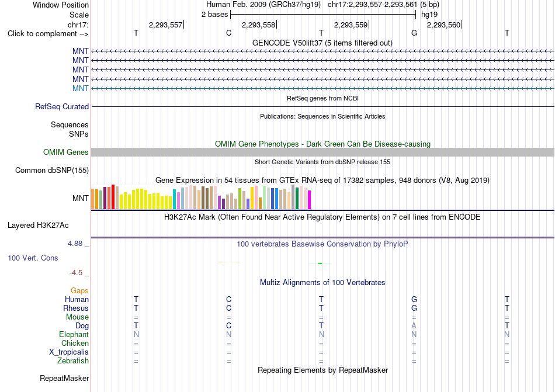Screen dimensions: 555x392
Task: Click the 'A' base in the Dog row
Action: coord(414,325)
